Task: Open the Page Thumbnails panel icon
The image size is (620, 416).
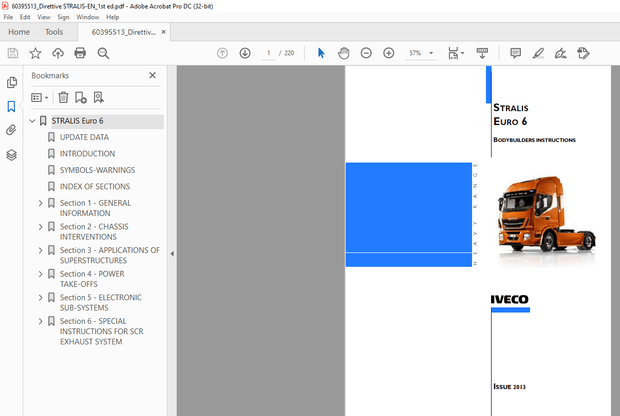Action: click(12, 82)
